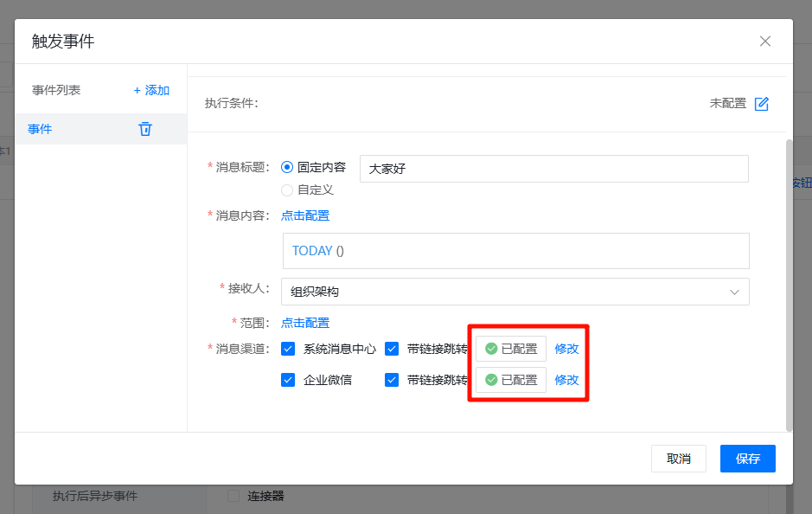Screen dimensions: 812x514
Task: Click 修改 link in 系统消息中心 row
Action: pyautogui.click(x=566, y=349)
